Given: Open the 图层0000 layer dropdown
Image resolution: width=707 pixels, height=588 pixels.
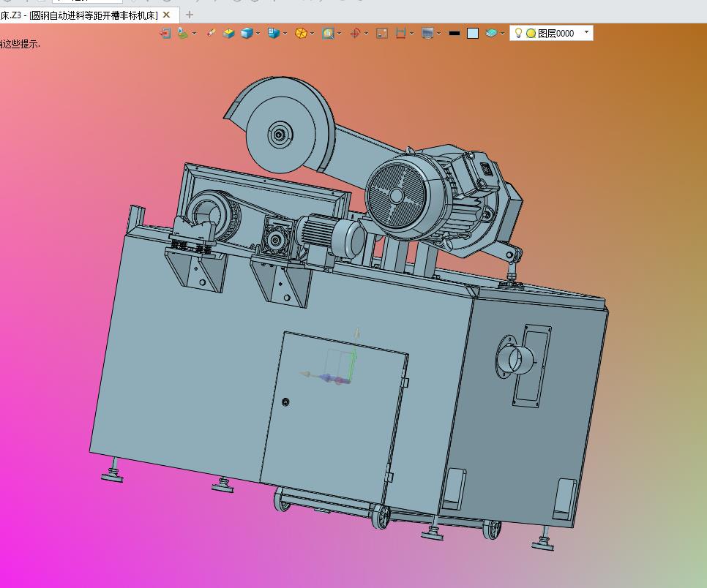Looking at the screenshot, I should tap(586, 32).
